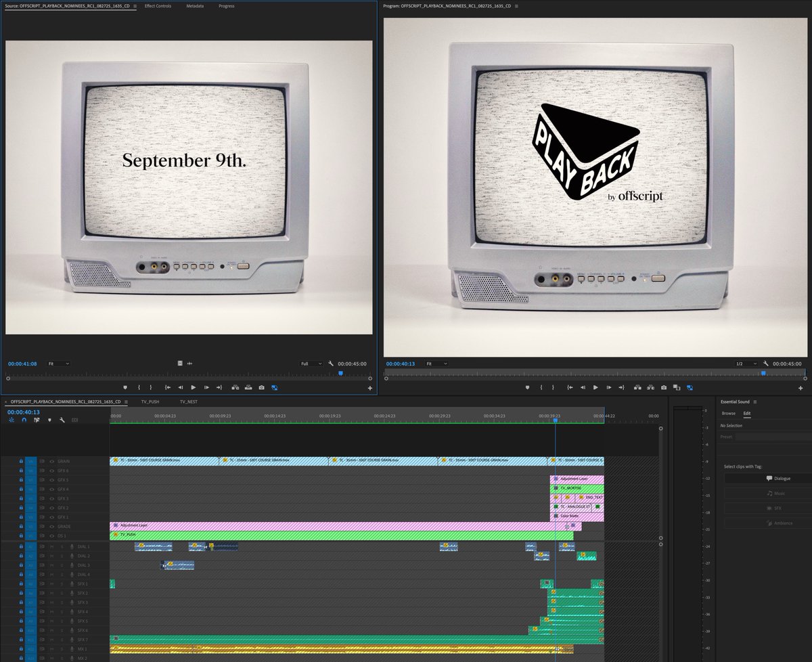812x662 pixels.
Task: Switch to Effect Controls tab
Action: pos(158,6)
